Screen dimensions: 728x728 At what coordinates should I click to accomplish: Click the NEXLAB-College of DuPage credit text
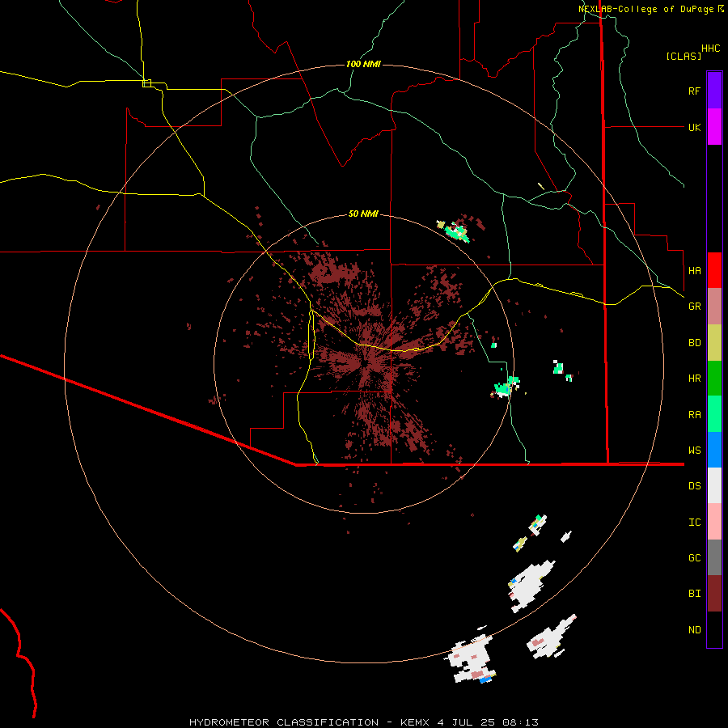pos(648,9)
